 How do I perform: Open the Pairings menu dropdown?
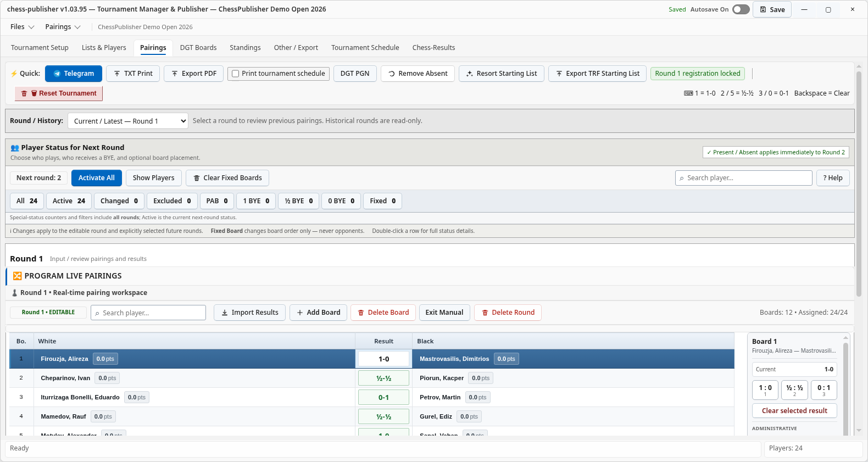[x=63, y=27]
